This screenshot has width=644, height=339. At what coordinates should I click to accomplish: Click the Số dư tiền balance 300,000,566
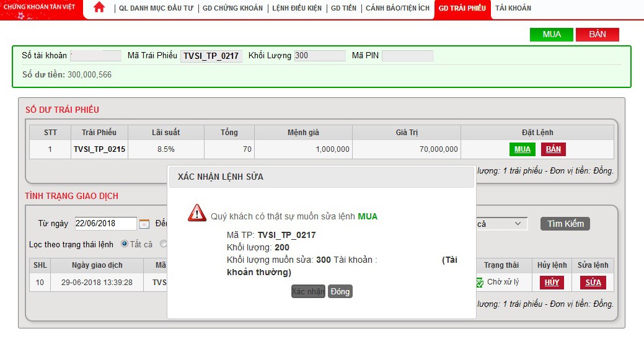[89, 75]
